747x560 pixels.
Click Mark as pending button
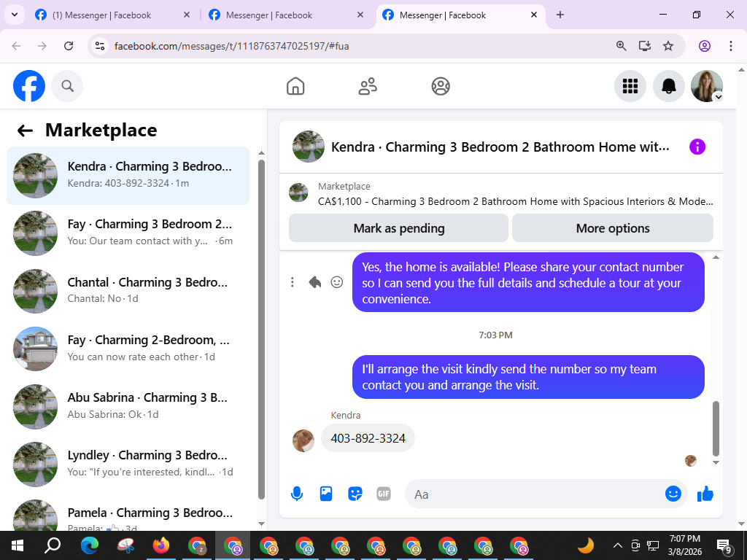tap(399, 228)
